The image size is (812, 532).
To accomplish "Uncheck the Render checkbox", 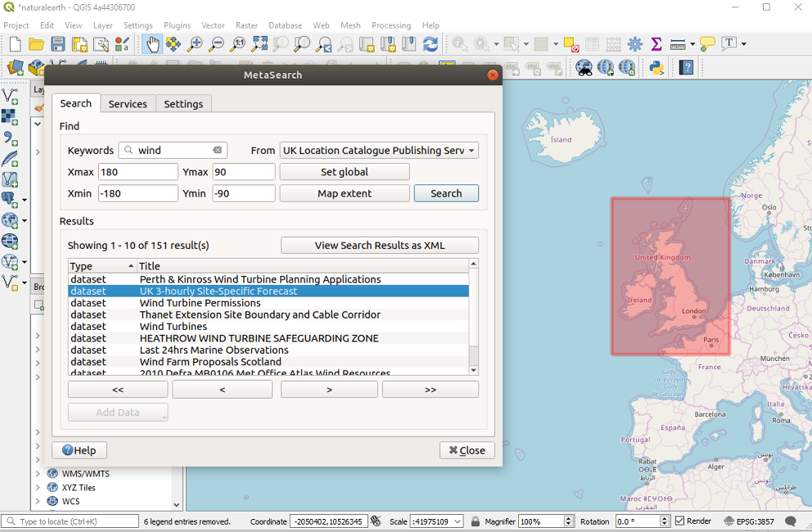I will 681,521.
